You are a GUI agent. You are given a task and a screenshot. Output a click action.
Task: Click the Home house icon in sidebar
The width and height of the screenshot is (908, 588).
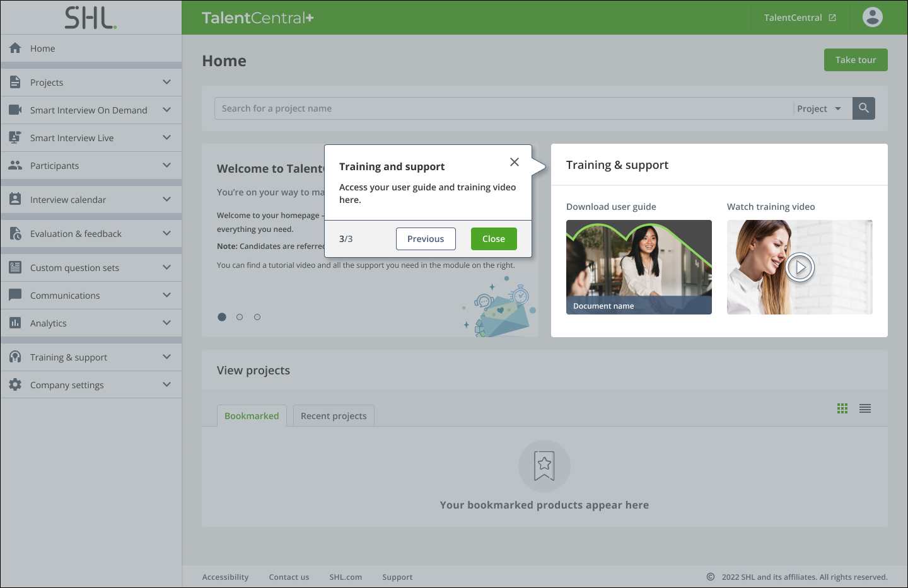click(x=15, y=48)
